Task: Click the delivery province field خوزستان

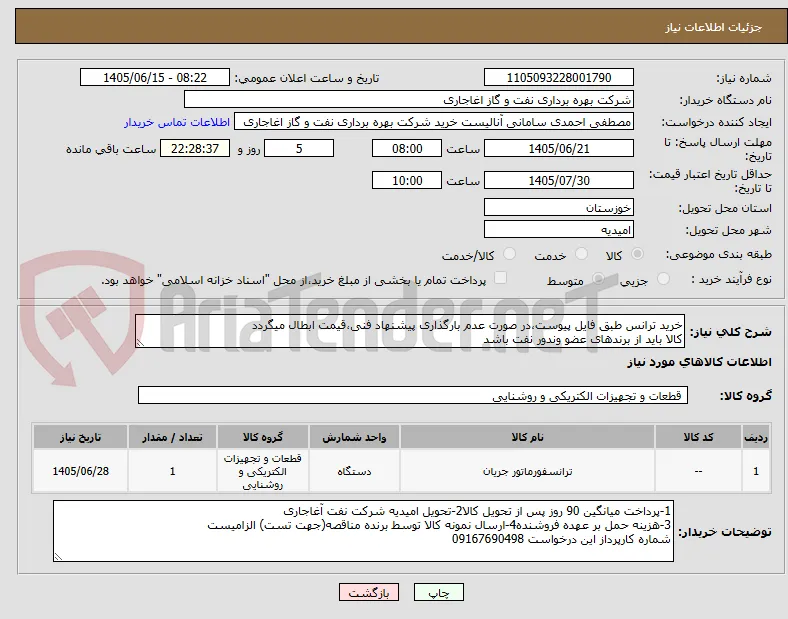Action: (x=559, y=208)
